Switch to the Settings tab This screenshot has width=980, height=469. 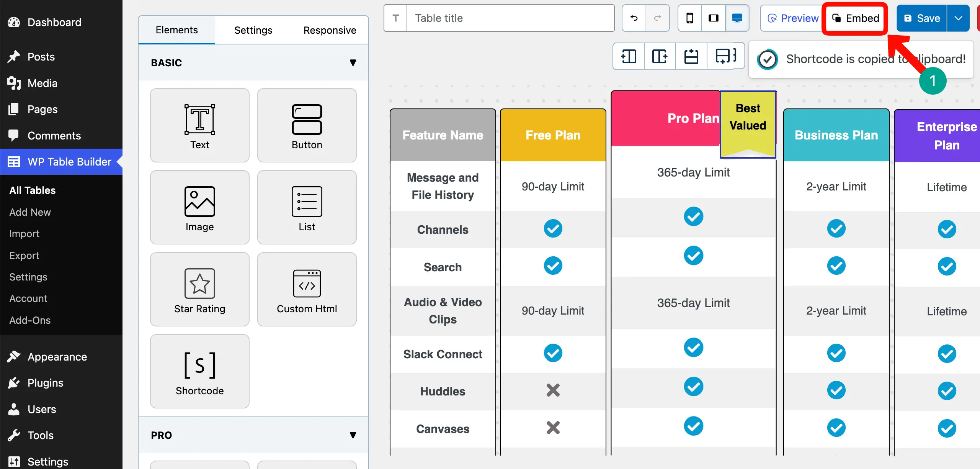[x=253, y=30]
